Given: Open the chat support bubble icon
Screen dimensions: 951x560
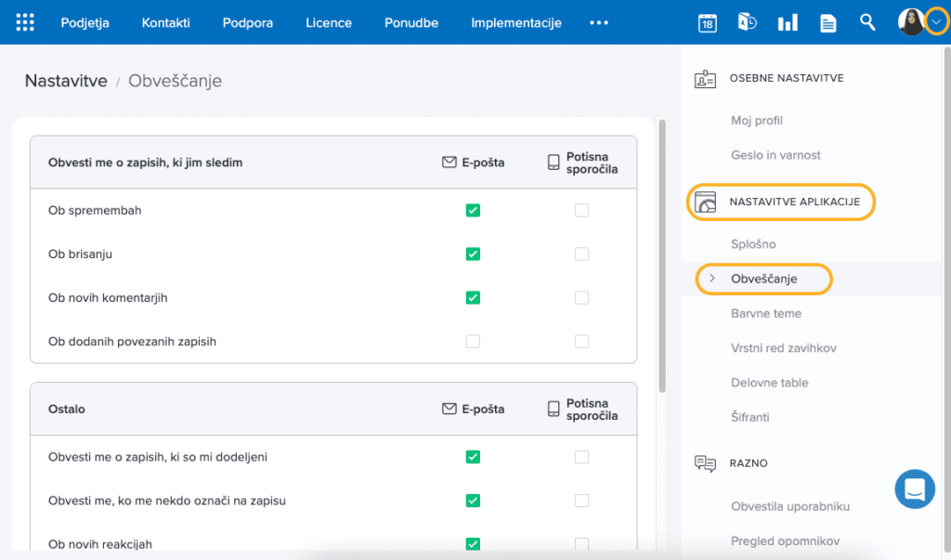Looking at the screenshot, I should click(915, 488).
